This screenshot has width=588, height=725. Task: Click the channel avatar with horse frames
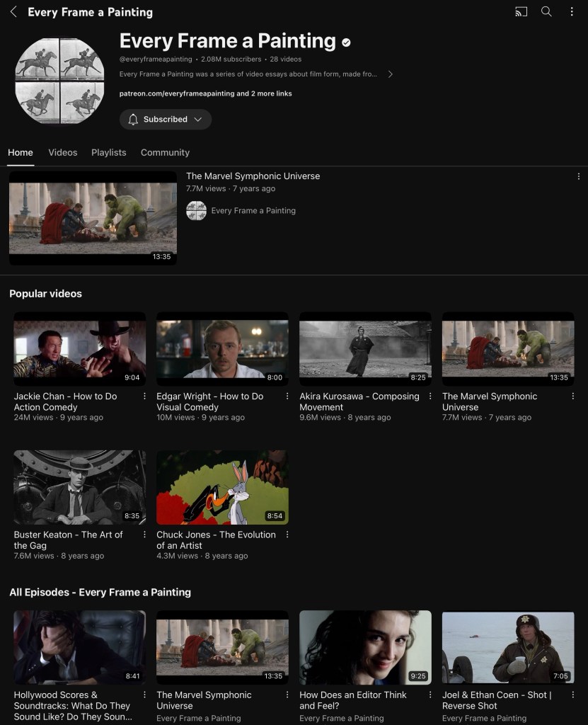[59, 81]
